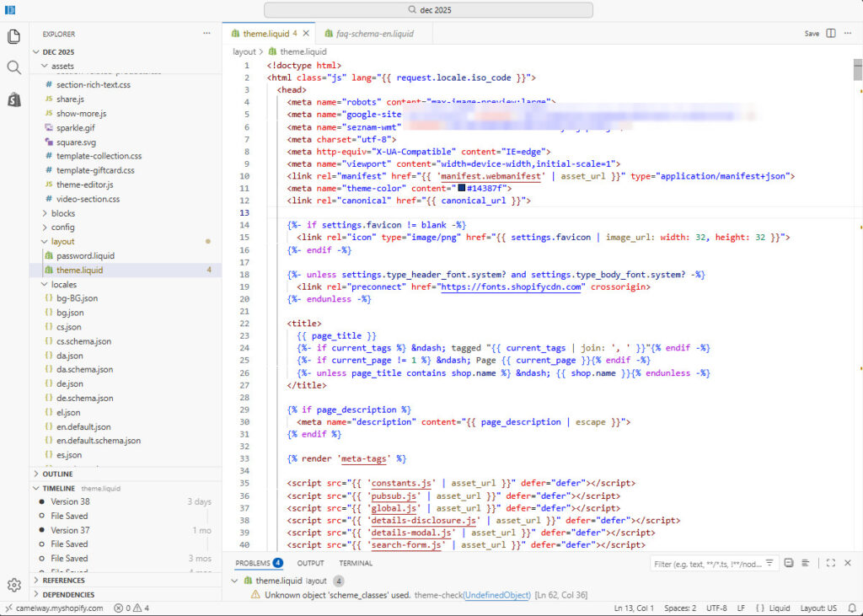Viewport: 863px width, 616px height.
Task: Open password.liquid in layout folder
Action: (x=85, y=256)
